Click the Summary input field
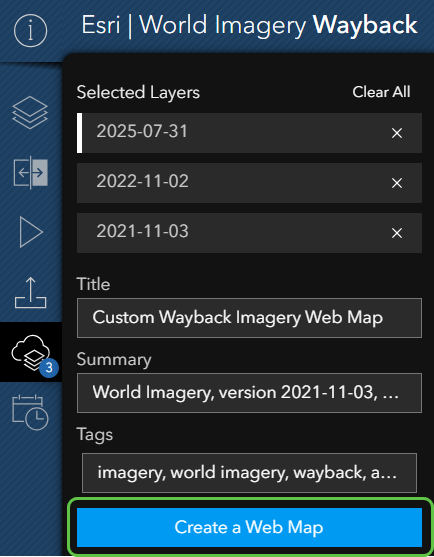This screenshot has width=434, height=557. [x=249, y=393]
